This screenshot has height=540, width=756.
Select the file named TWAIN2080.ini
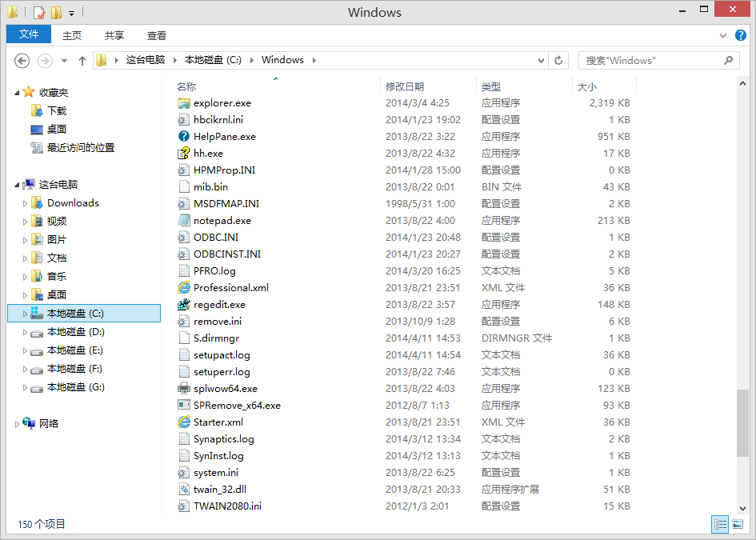coord(227,506)
